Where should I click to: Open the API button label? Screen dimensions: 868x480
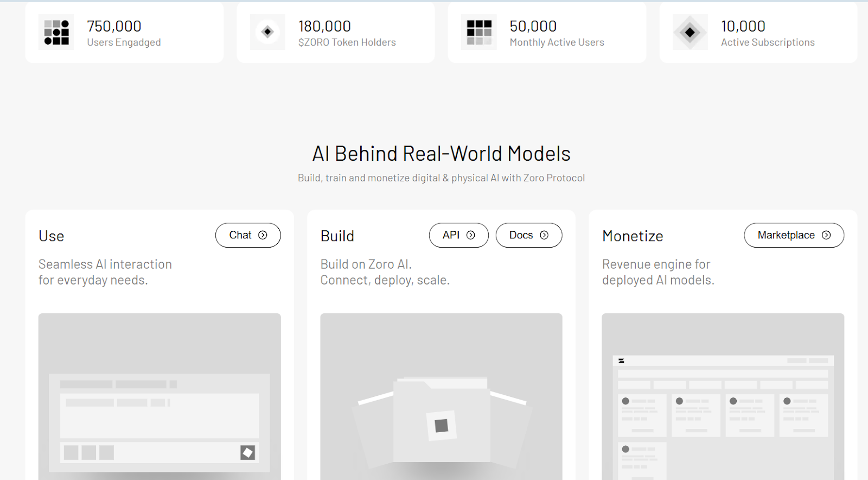click(x=451, y=235)
